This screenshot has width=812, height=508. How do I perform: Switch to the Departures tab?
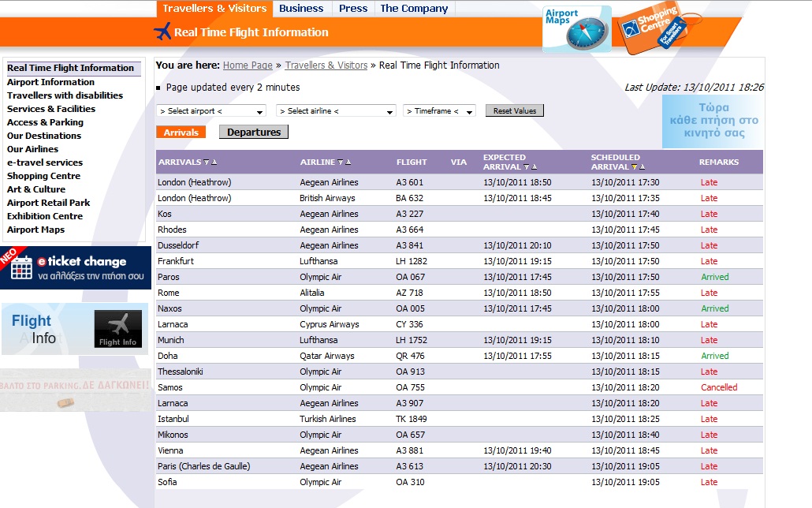(x=254, y=133)
